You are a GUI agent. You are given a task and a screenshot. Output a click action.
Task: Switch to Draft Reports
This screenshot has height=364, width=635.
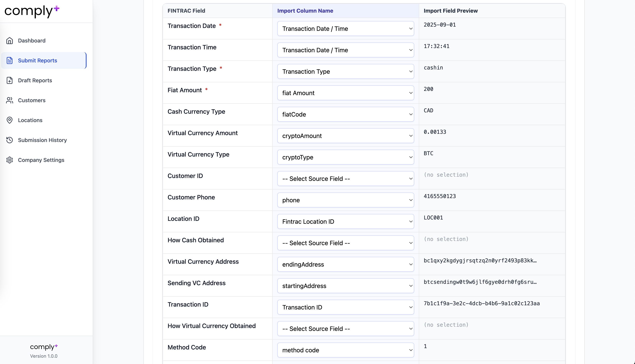tap(35, 80)
